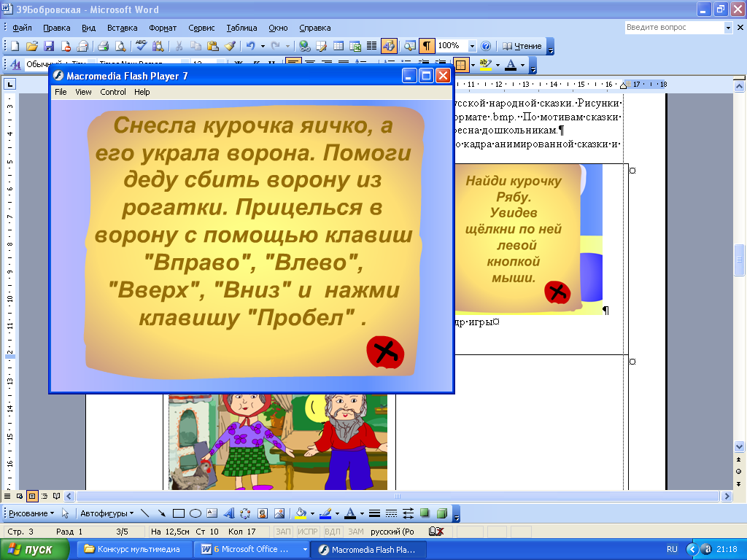Viewport: 747px width, 560px height.
Task: Expand the Undo history dropdown arrow
Action: 263,46
